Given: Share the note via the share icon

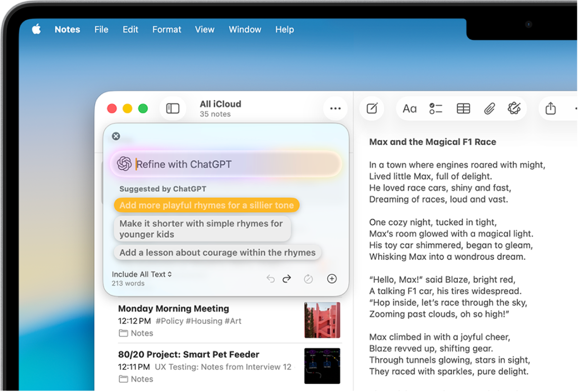Looking at the screenshot, I should tap(550, 108).
